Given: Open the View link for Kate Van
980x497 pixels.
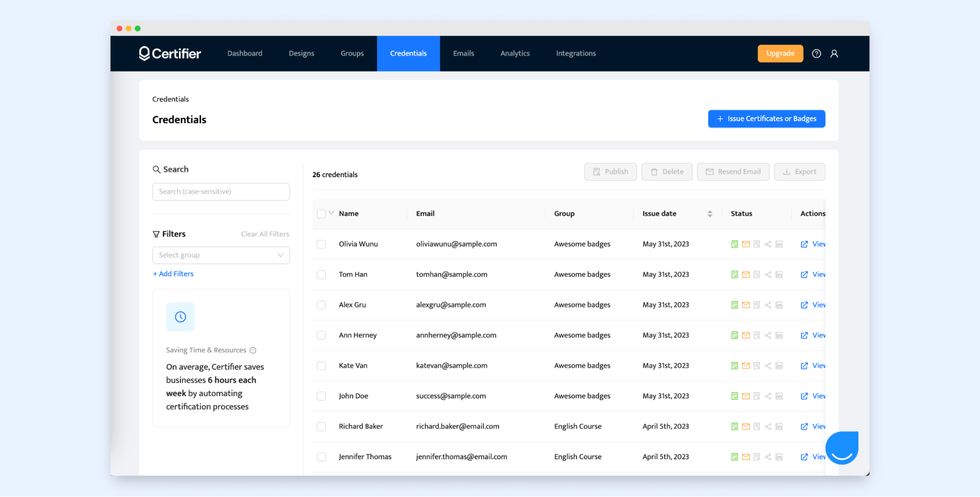Looking at the screenshot, I should [813, 366].
